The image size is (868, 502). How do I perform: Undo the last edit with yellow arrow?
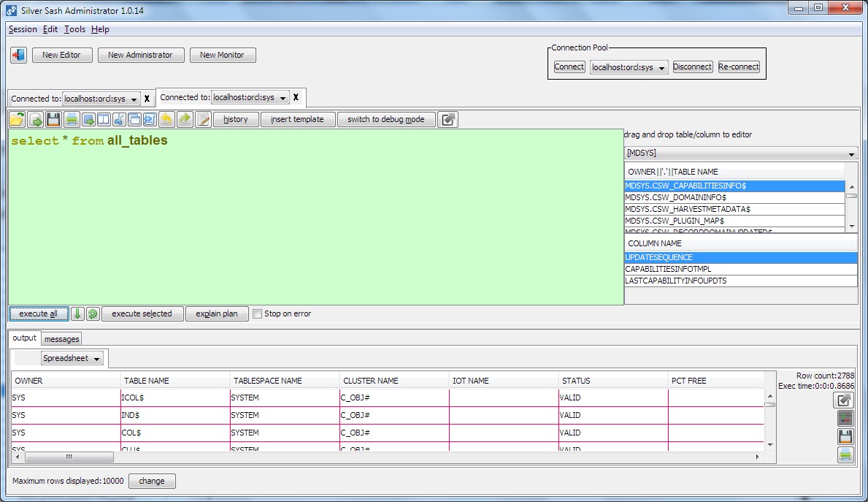(x=166, y=119)
